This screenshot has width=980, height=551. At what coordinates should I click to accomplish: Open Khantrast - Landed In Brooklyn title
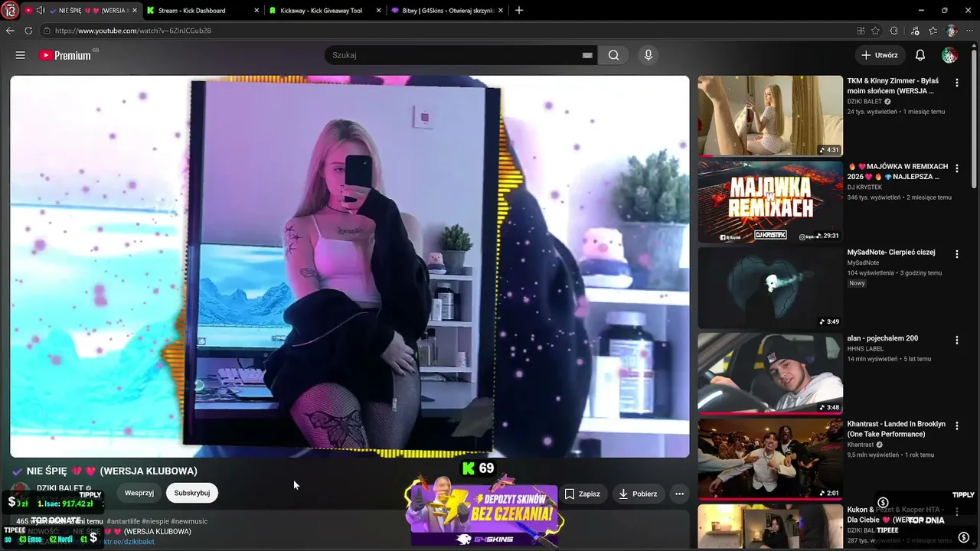click(897, 429)
